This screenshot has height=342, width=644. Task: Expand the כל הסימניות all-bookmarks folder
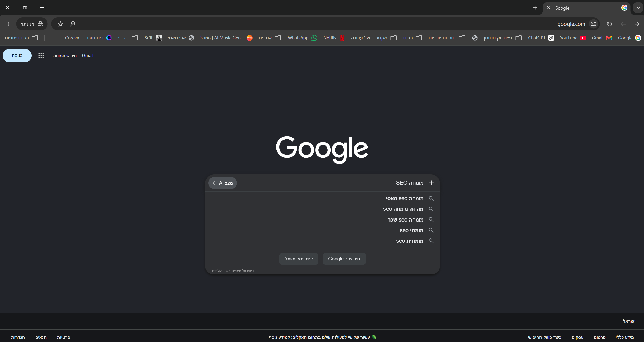(x=21, y=38)
